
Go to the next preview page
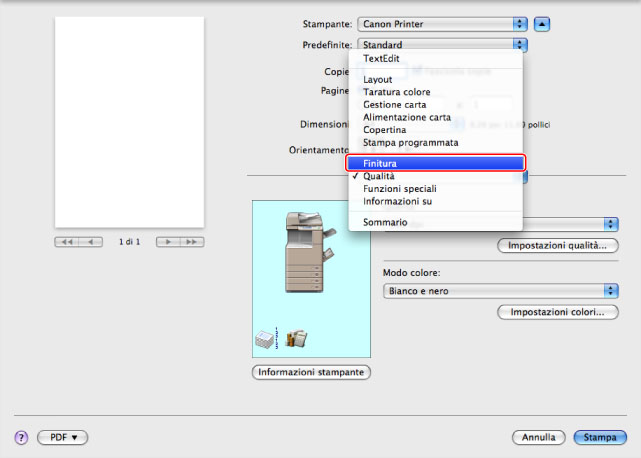[x=167, y=242]
